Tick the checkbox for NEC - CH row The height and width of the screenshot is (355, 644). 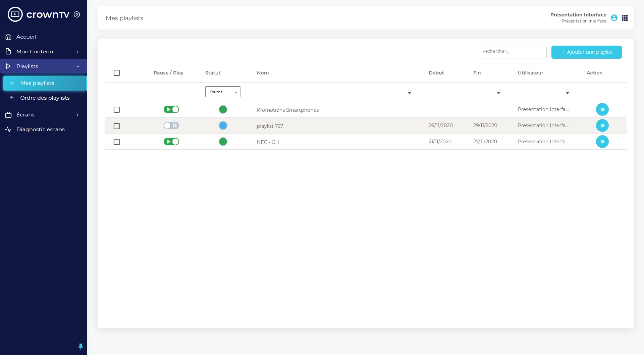click(117, 142)
